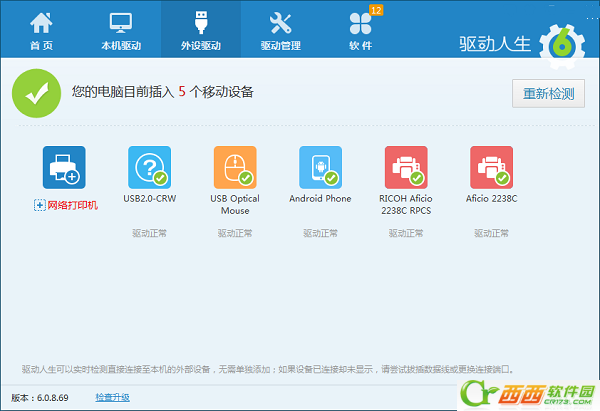Click the monitor icon for 本机驱动
The width and height of the screenshot is (600, 411).
pos(121,23)
